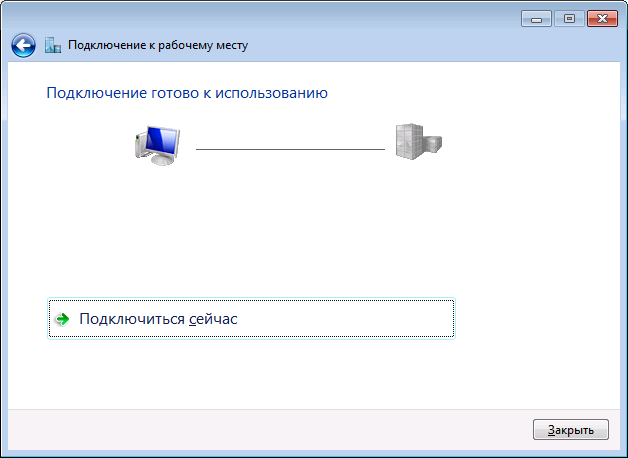The image size is (628, 458).
Task: Click the gray office building icon
Action: [419, 142]
